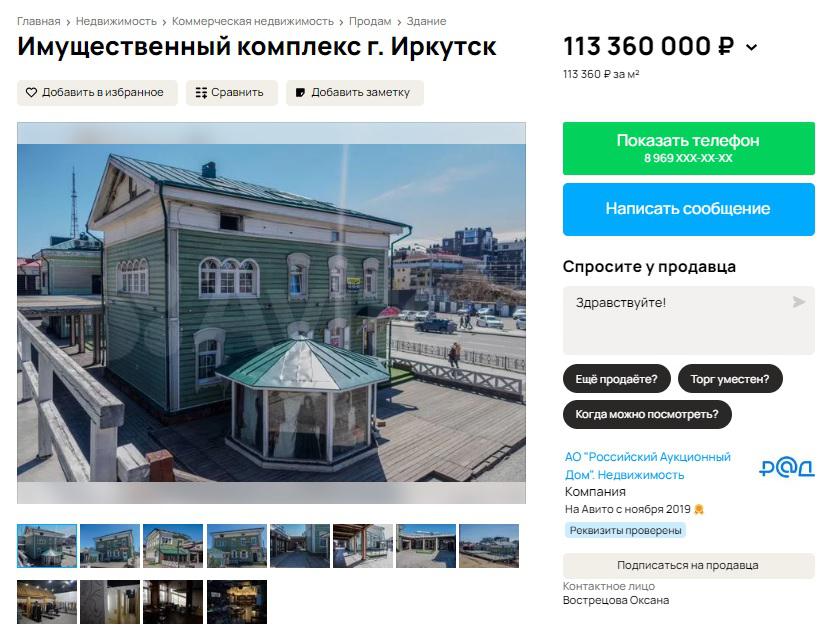Viewport: 835px width, 639px height.
Task: Expand the price dropdown chevron
Action: (x=751, y=47)
